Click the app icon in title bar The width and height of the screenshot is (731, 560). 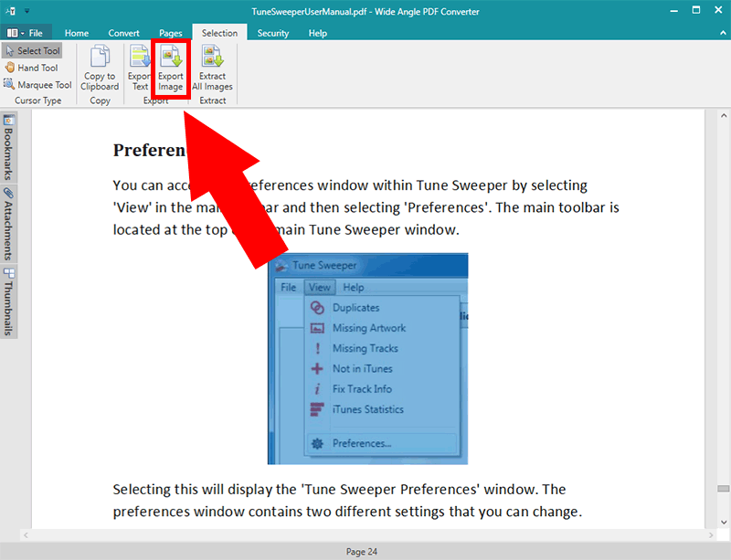tap(10, 11)
